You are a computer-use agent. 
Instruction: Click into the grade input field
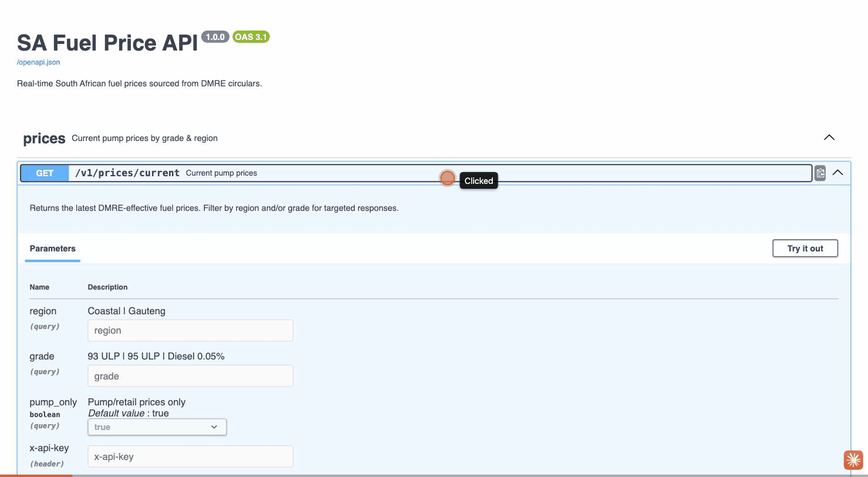(190, 376)
